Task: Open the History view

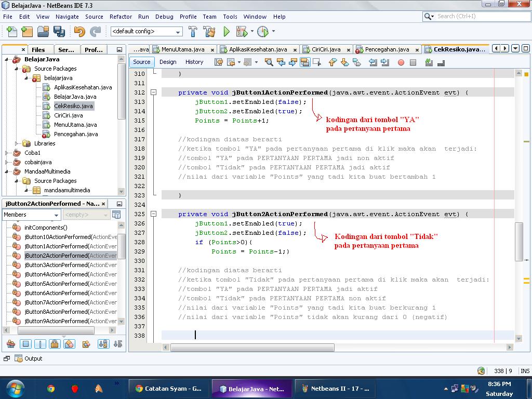Action: pyautogui.click(x=194, y=62)
